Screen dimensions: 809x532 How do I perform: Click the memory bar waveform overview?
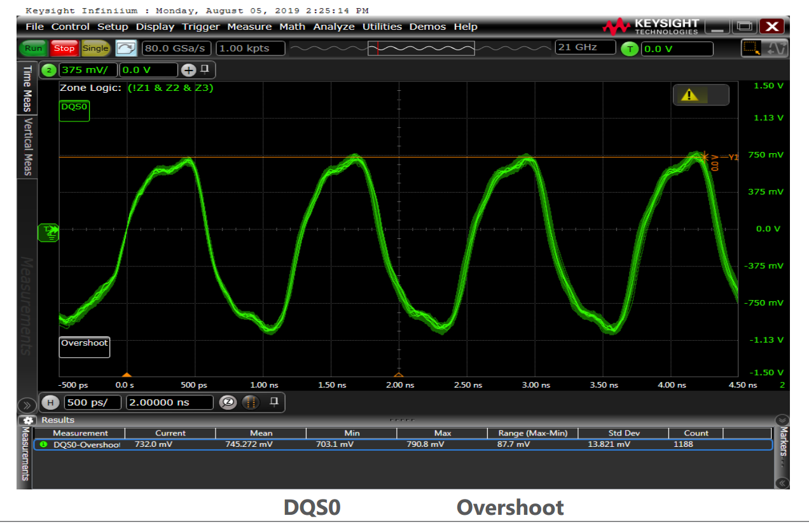click(420, 48)
